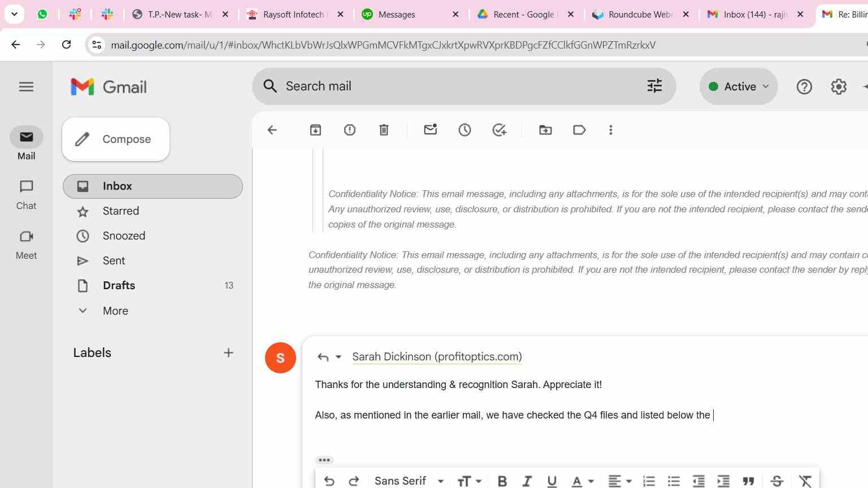The height and width of the screenshot is (488, 868).
Task: Go back to Inbox arrow
Action: 272,130
